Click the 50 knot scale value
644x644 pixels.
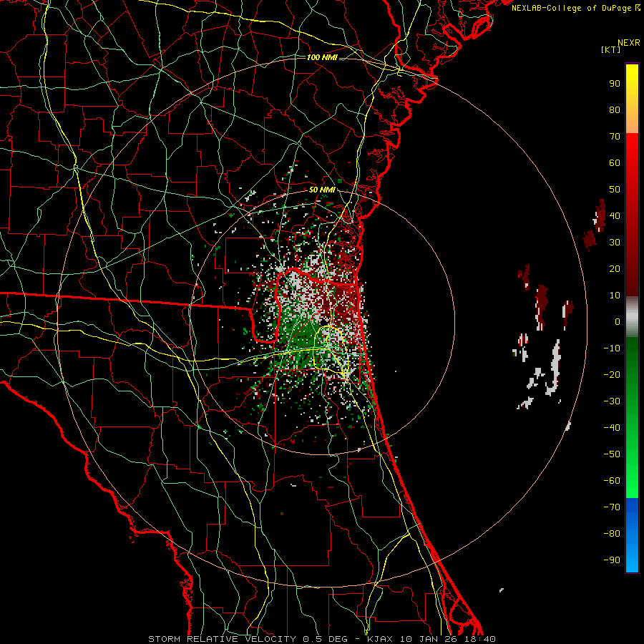[615, 190]
